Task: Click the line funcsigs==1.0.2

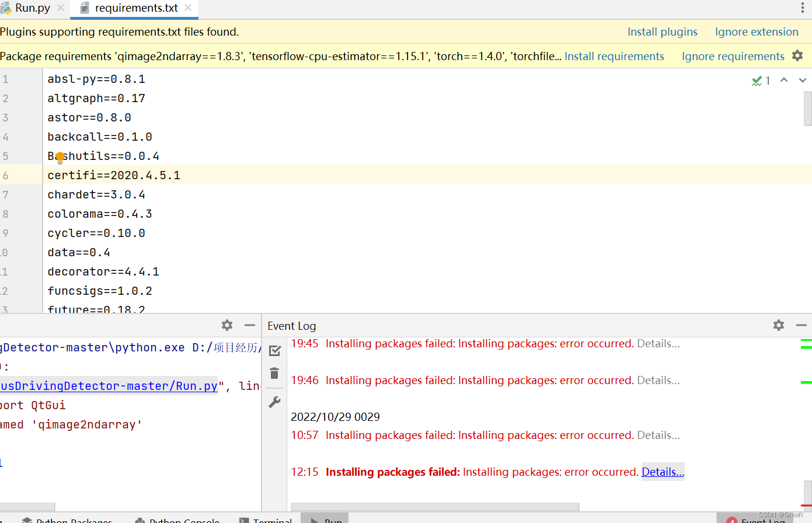Action: pyautogui.click(x=100, y=291)
